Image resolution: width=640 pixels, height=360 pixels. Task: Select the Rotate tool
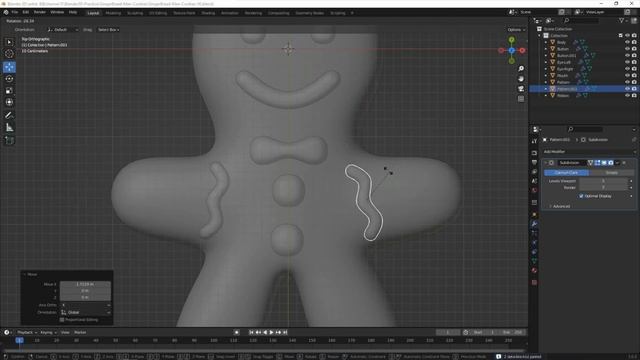[x=9, y=79]
